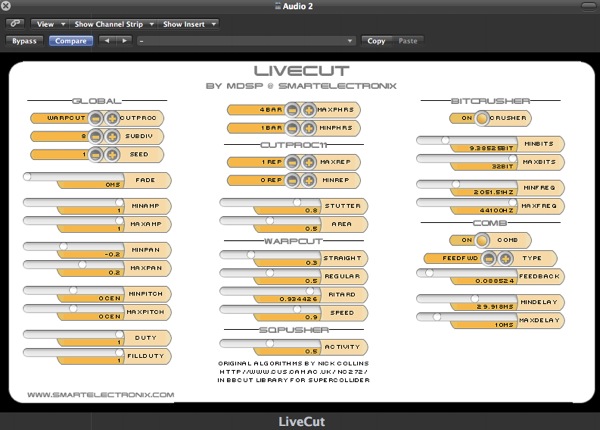
Task: Increase MAXREP with the plus button
Action: (308, 162)
